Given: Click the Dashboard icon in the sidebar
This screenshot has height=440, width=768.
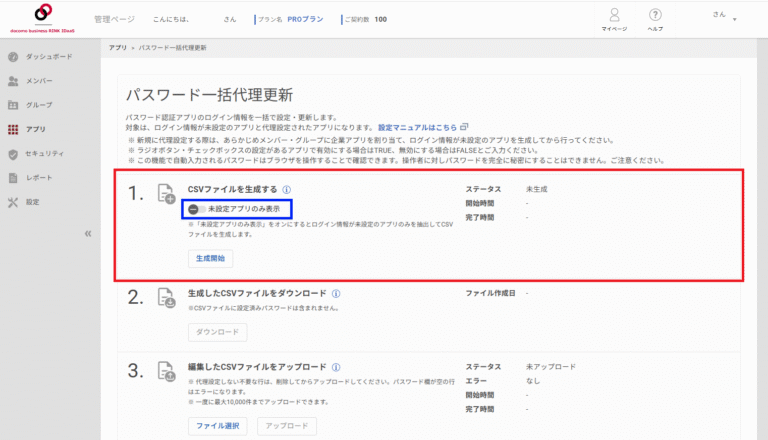Looking at the screenshot, I should (13, 56).
